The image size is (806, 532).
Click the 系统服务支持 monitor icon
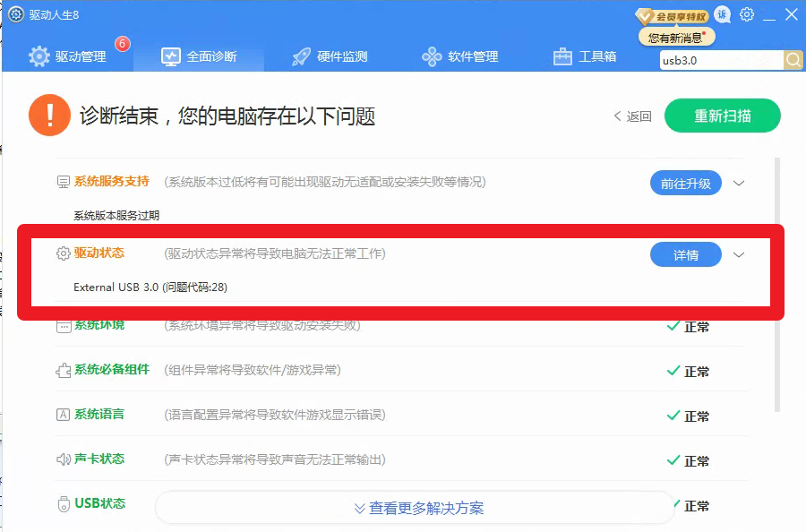coord(64,182)
